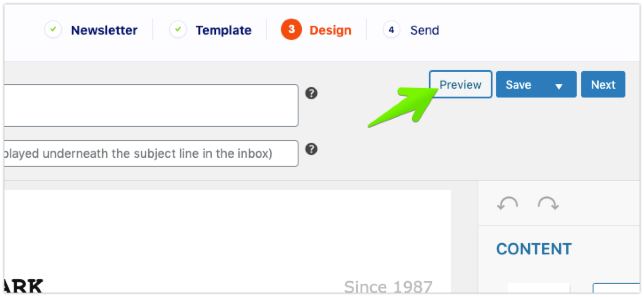Expand the Save dropdown arrow
Image resolution: width=644 pixels, height=297 pixels.
coord(559,86)
